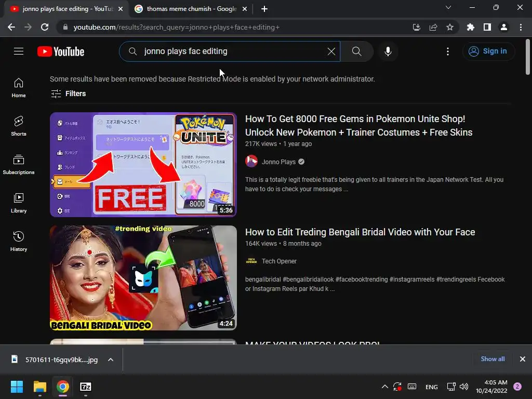Screen dimensions: 532x399
Task: Reload the page with the refresh icon
Action: click(45, 27)
